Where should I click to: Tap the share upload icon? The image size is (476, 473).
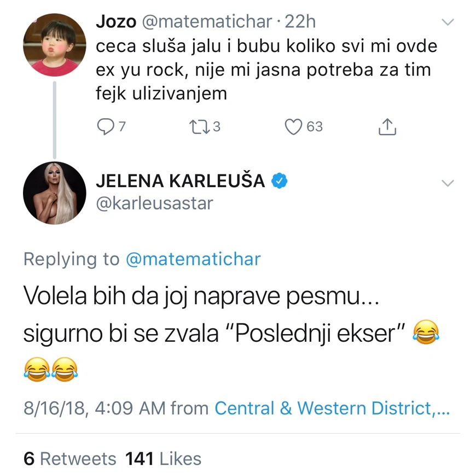pyautogui.click(x=387, y=127)
